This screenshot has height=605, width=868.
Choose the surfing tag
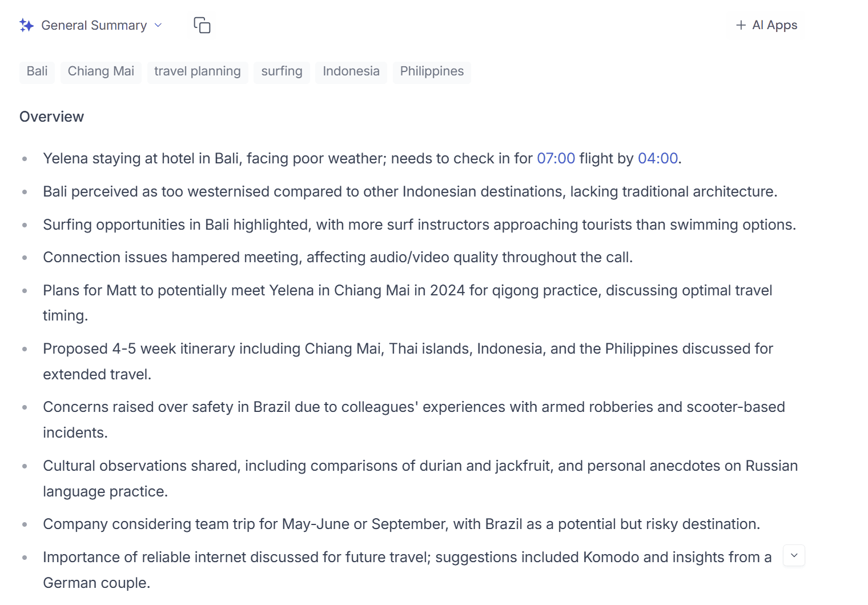click(x=282, y=71)
